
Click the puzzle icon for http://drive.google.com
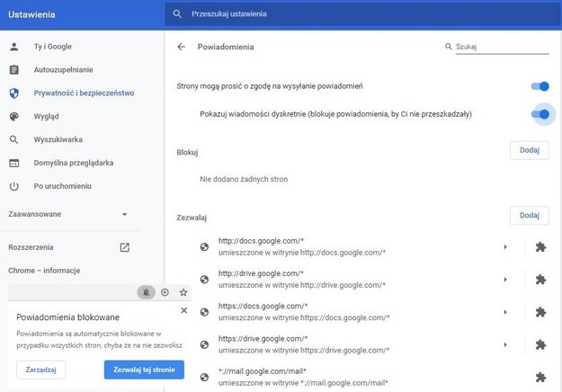pos(540,279)
